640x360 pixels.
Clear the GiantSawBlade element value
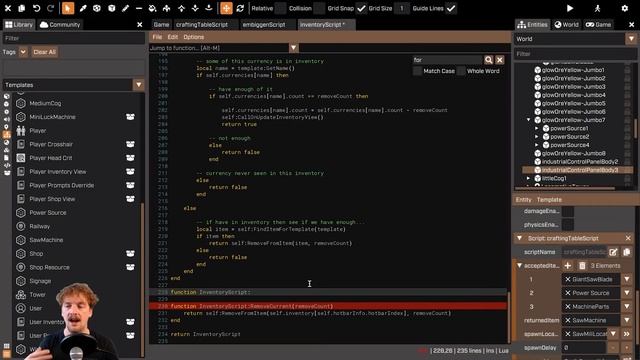point(568,279)
